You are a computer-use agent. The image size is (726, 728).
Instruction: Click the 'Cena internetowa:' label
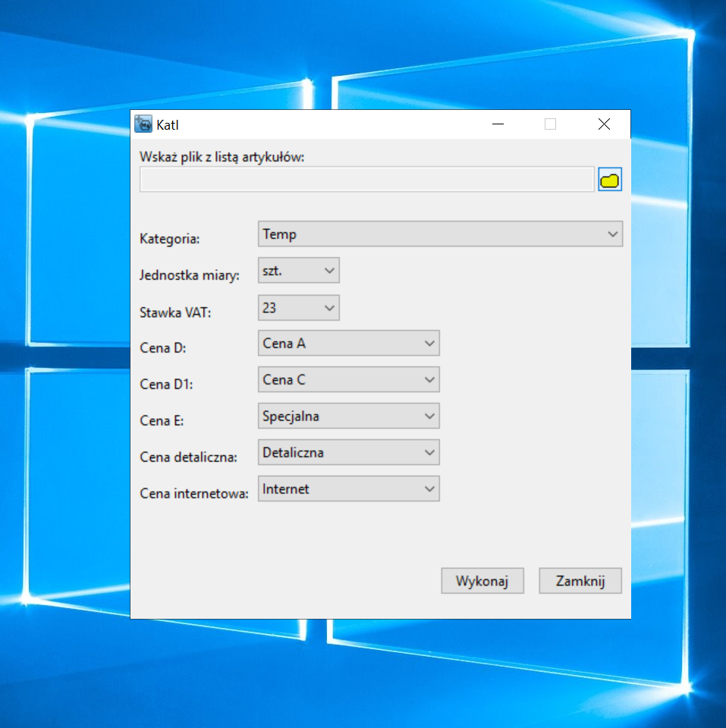click(194, 494)
